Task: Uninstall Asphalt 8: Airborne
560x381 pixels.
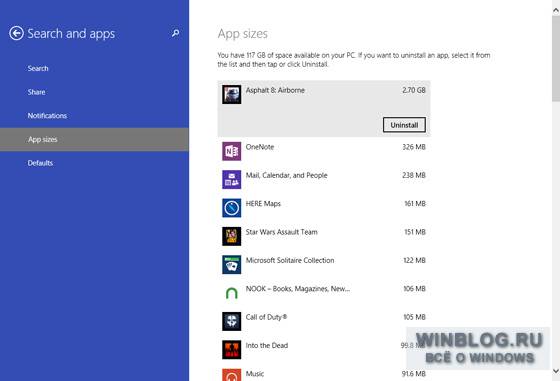Action: (x=404, y=125)
